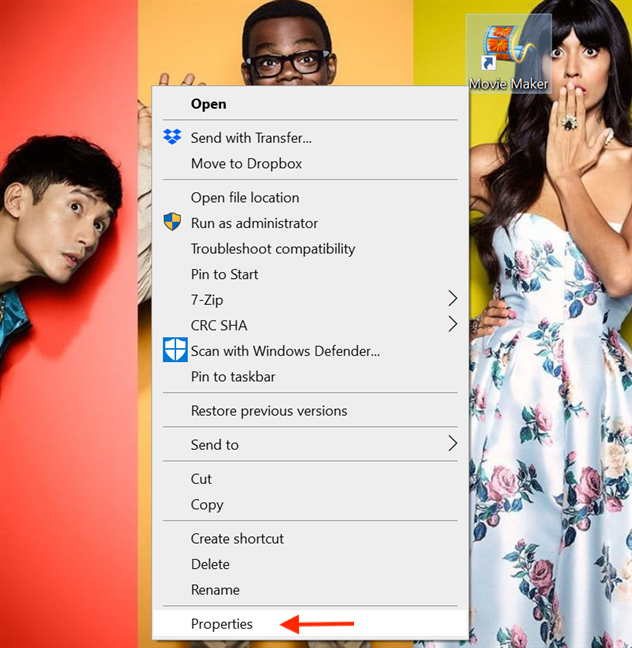
Task: Choose Cut from the context menu
Action: (x=310, y=479)
